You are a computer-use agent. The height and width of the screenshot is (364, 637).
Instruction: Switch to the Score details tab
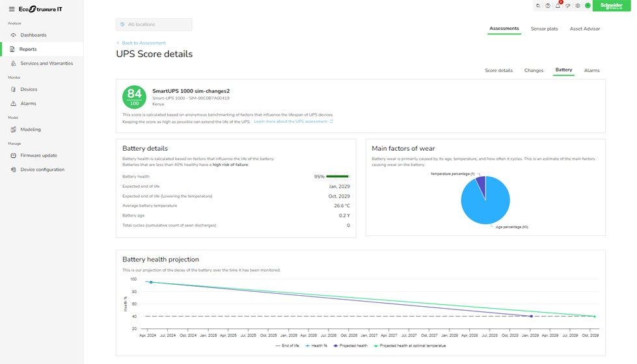pos(498,70)
